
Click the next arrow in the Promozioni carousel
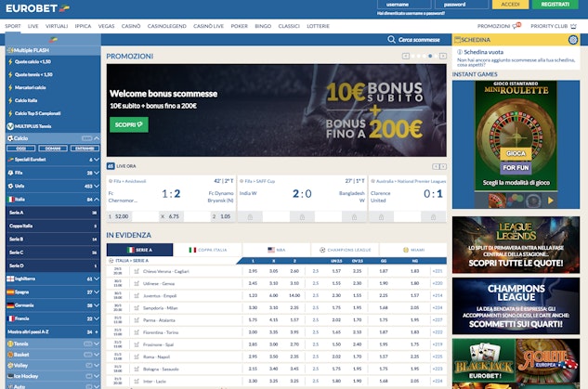443,56
